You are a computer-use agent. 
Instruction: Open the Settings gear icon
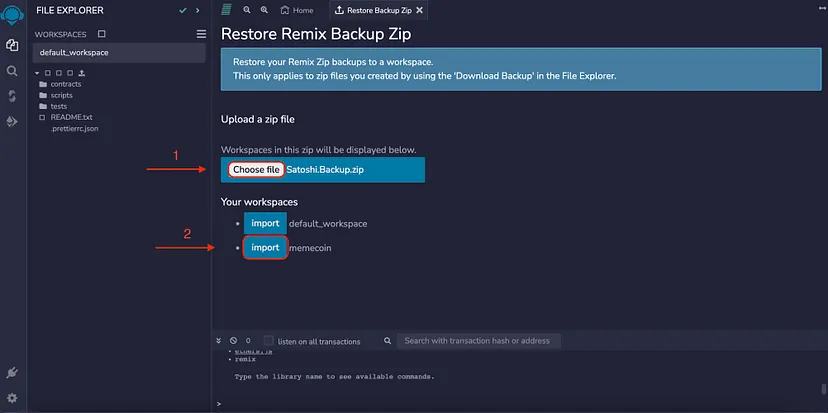click(x=12, y=398)
